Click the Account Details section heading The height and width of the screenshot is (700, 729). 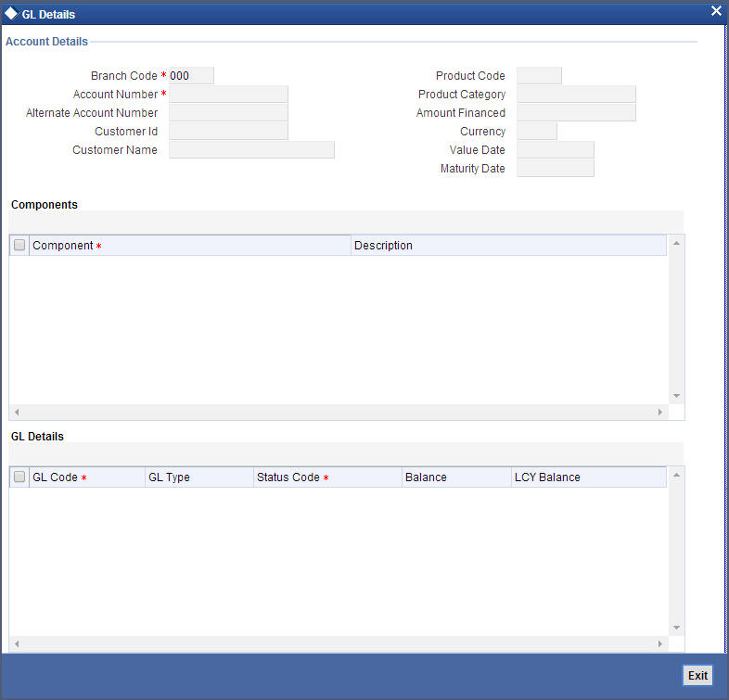[46, 42]
